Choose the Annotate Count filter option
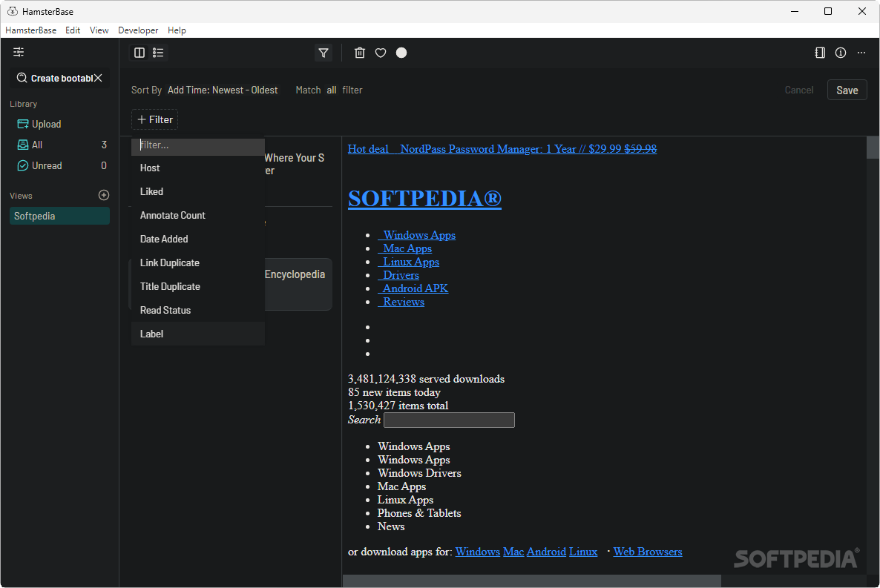Image resolution: width=880 pixels, height=588 pixels. (x=198, y=216)
